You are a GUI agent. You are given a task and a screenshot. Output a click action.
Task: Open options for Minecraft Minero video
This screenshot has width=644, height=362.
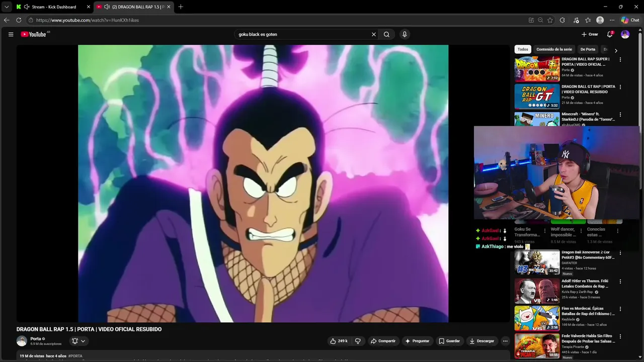point(620,115)
